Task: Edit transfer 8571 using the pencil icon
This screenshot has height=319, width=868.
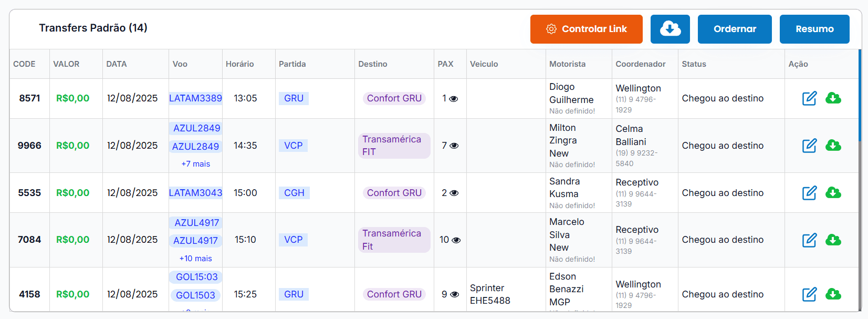Action: (809, 98)
